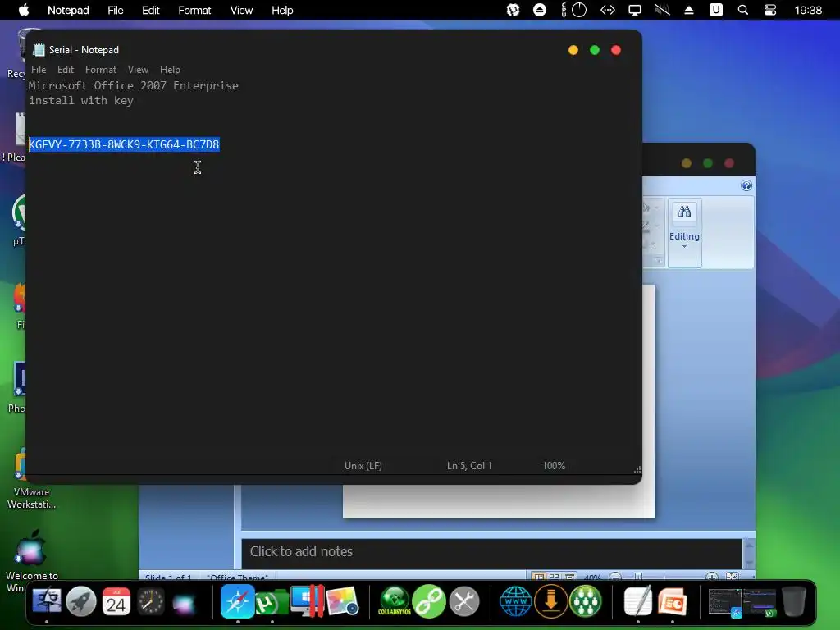Viewport: 840px width, 630px height.
Task: Open the File menu inside the Serial Notepad window
Action: [39, 70]
